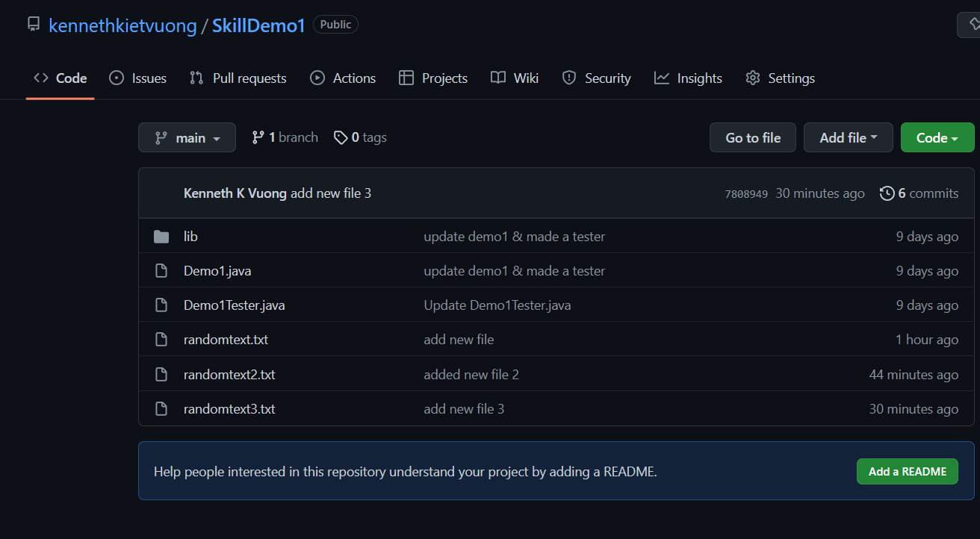
Task: Click 30 minutes ago timestamp in randomtext3.txt row
Action: click(914, 408)
